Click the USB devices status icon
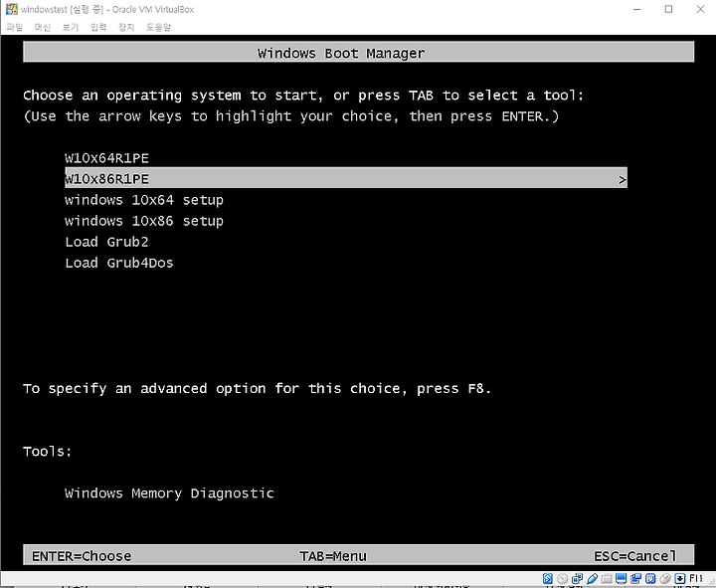This screenshot has height=588, width=716. pos(593,578)
